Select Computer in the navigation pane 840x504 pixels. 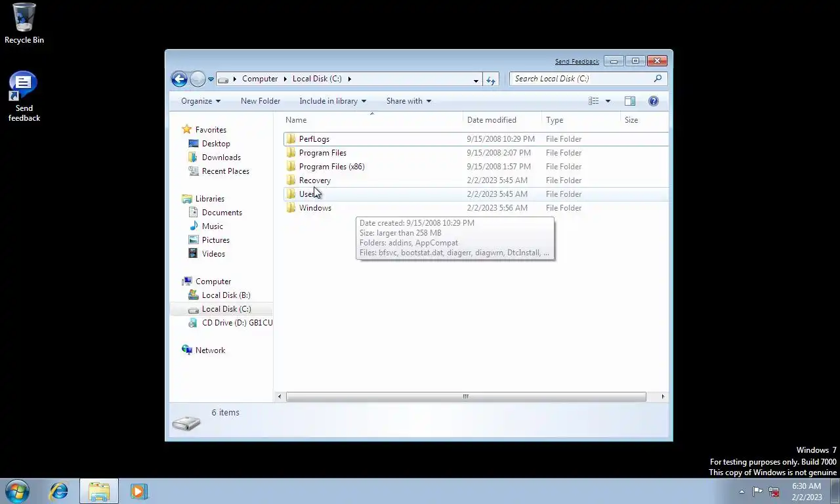tap(213, 282)
